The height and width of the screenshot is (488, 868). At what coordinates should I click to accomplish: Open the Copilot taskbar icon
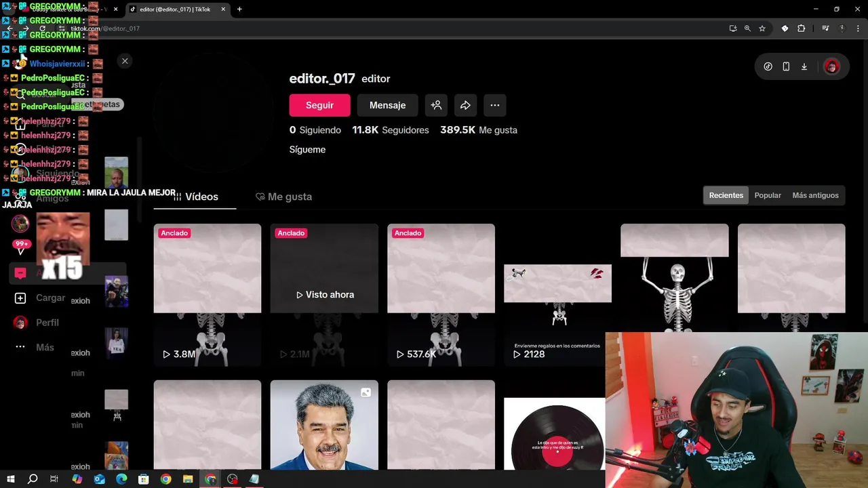click(x=77, y=479)
